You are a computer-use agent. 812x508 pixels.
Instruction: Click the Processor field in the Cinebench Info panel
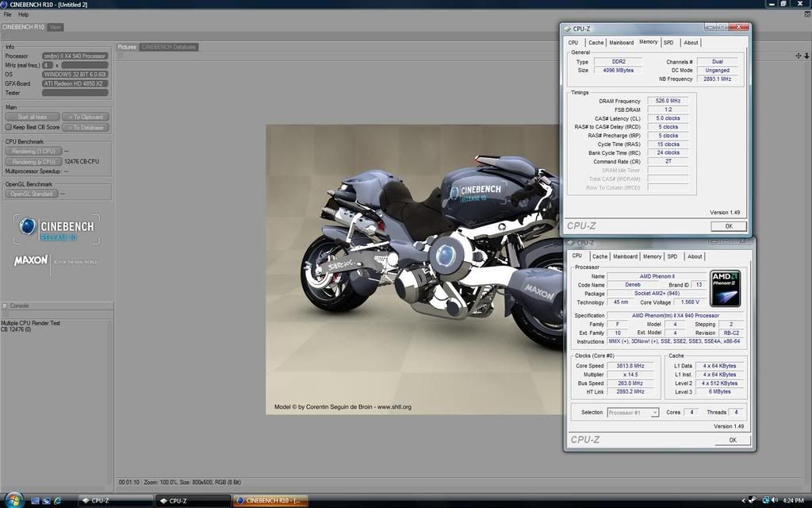75,56
